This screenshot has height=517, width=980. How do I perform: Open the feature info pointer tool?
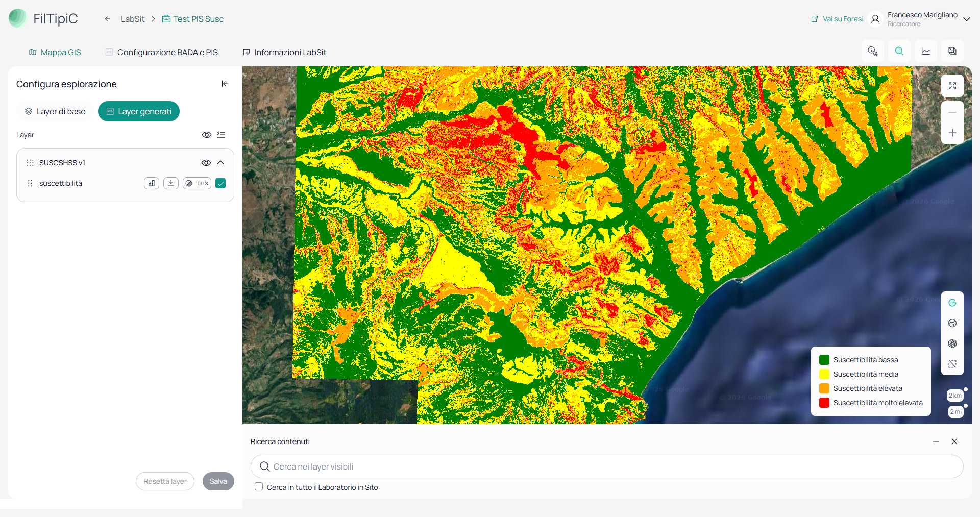tap(873, 51)
